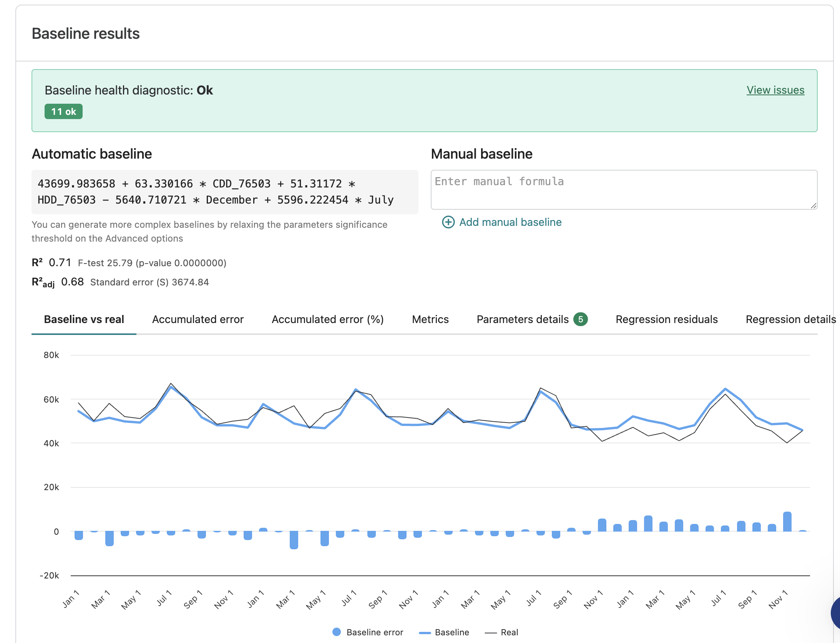Click the blue circular widget at bottom-right edge

click(835, 613)
